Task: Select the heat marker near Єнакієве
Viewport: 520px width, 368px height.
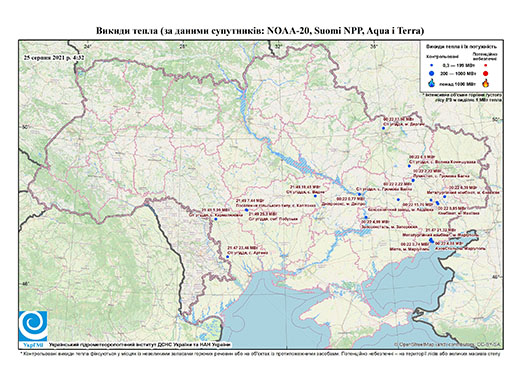Action: pyautogui.click(x=445, y=197)
